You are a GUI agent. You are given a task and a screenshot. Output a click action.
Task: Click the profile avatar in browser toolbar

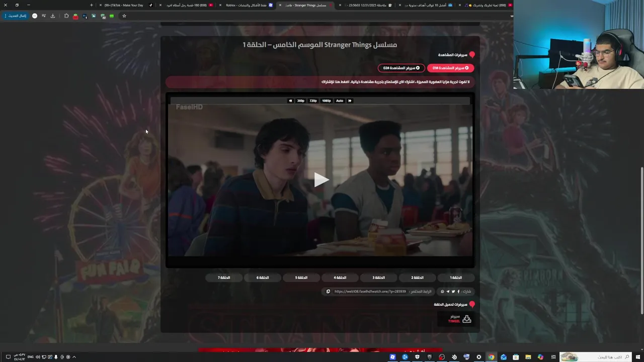coord(35,16)
